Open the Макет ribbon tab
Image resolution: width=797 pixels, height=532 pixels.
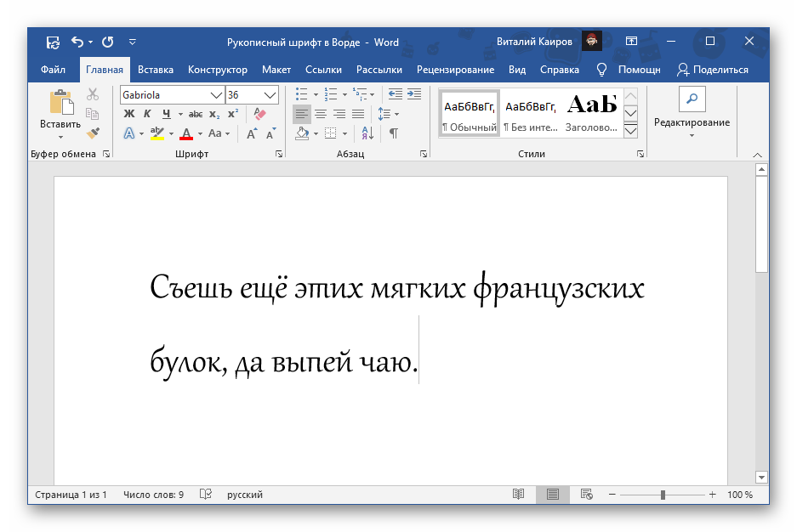[x=276, y=70]
